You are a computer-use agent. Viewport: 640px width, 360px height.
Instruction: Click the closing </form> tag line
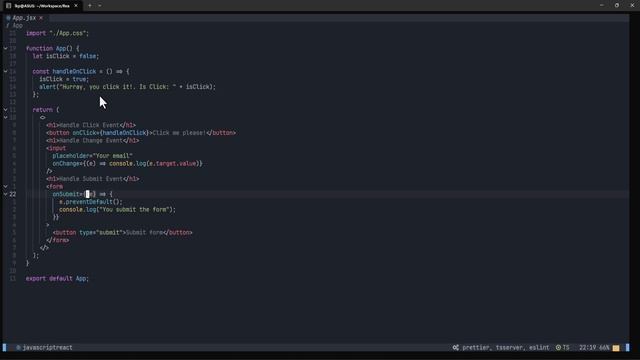click(x=58, y=240)
